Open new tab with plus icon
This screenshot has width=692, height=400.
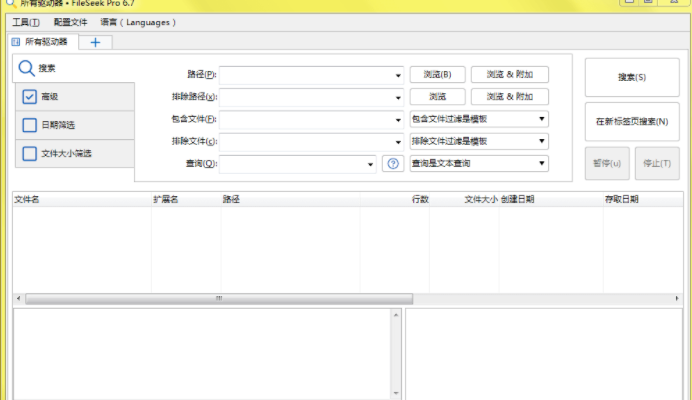click(96, 42)
